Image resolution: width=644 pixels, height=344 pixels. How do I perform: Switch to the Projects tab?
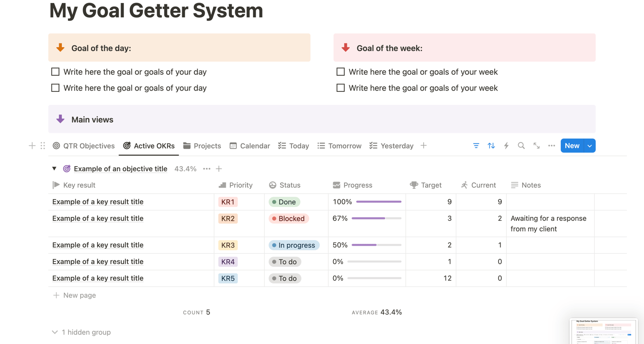[x=202, y=146]
